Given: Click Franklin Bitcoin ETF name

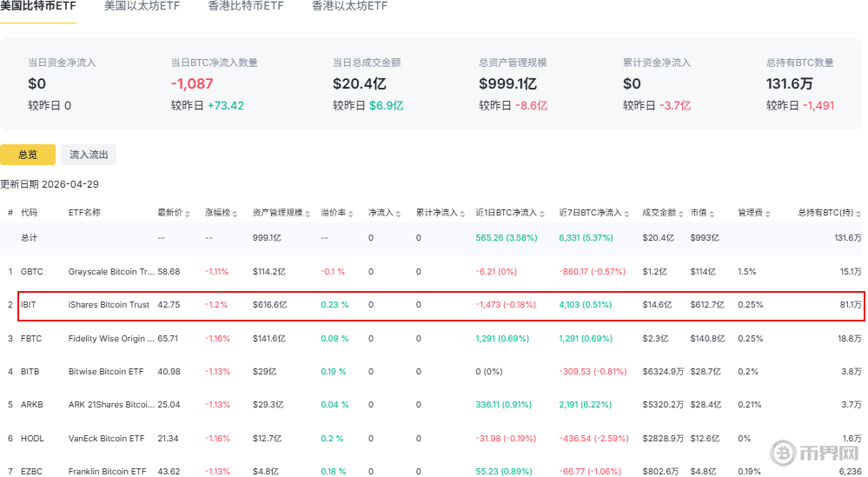Looking at the screenshot, I should (107, 472).
